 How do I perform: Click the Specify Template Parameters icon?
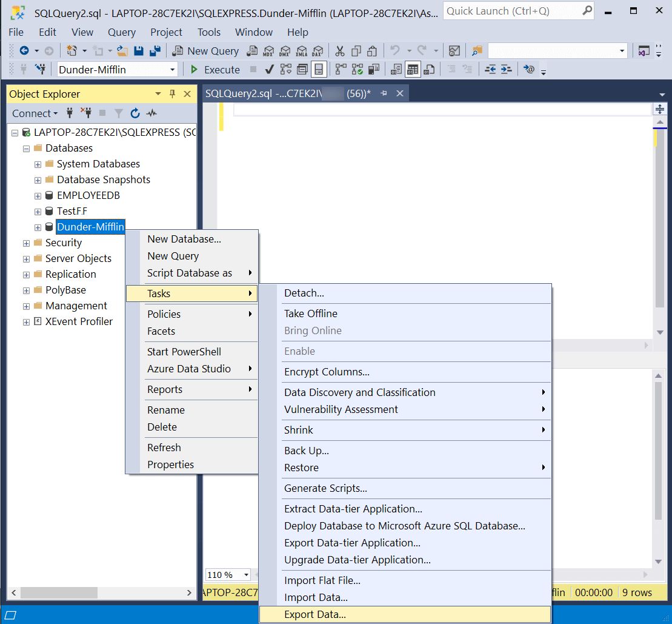click(x=528, y=69)
